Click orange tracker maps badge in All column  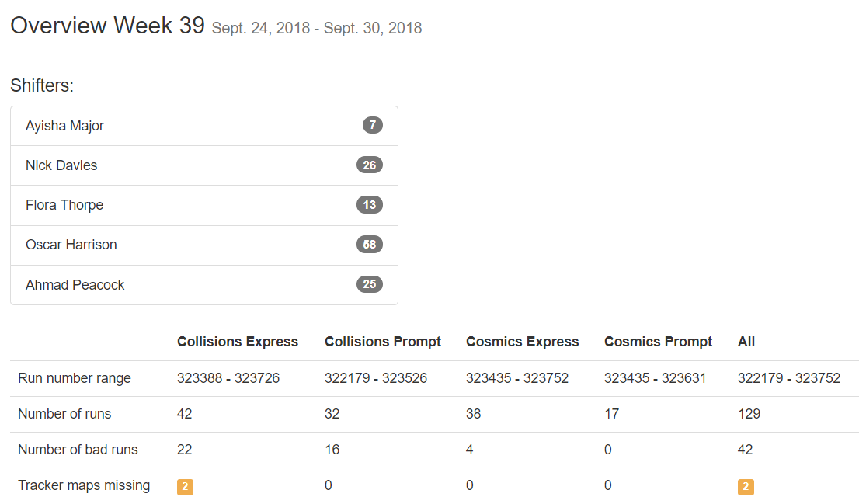(x=746, y=487)
